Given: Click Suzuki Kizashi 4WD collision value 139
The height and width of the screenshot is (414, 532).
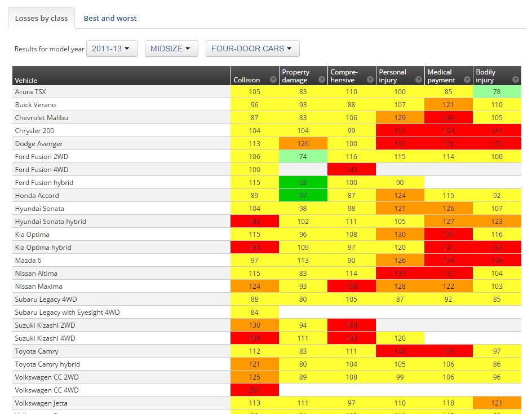Looking at the screenshot, I should point(255,338).
